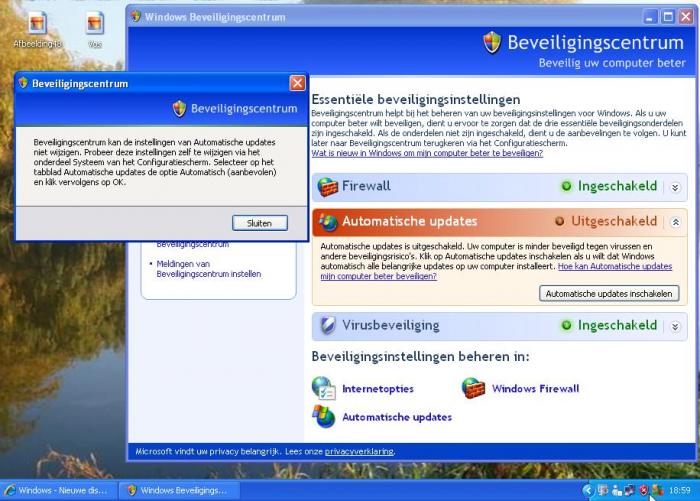Viewport: 700px width, 501px height.
Task: Click the shield icon in the dialog title bar
Action: [x=23, y=83]
